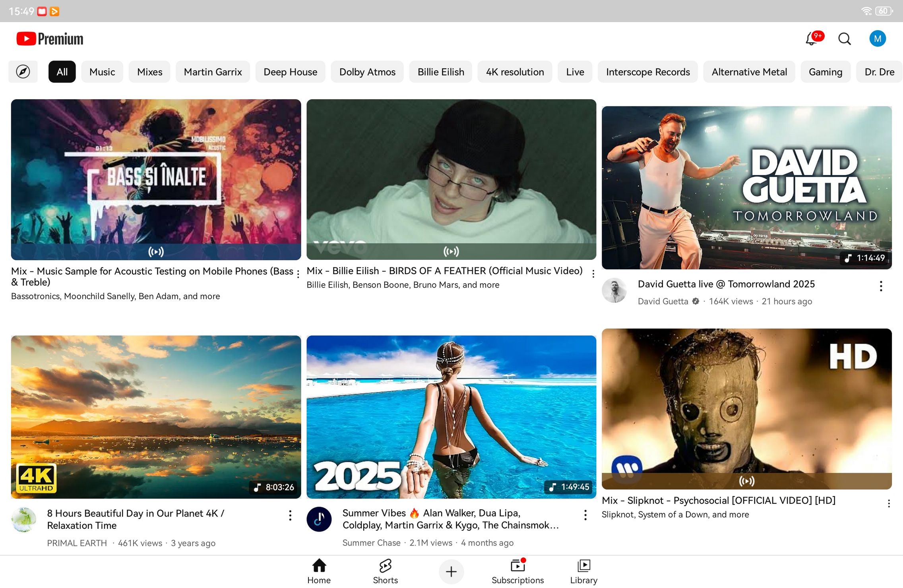The image size is (903, 588).
Task: Play the 4K Ultra HD sunset thumbnail
Action: 156,417
